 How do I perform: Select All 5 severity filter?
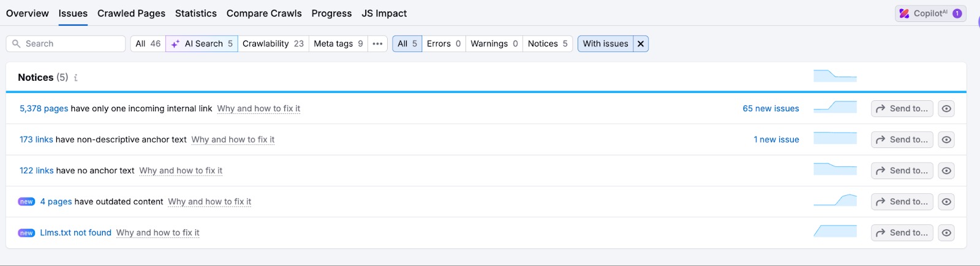tap(407, 43)
